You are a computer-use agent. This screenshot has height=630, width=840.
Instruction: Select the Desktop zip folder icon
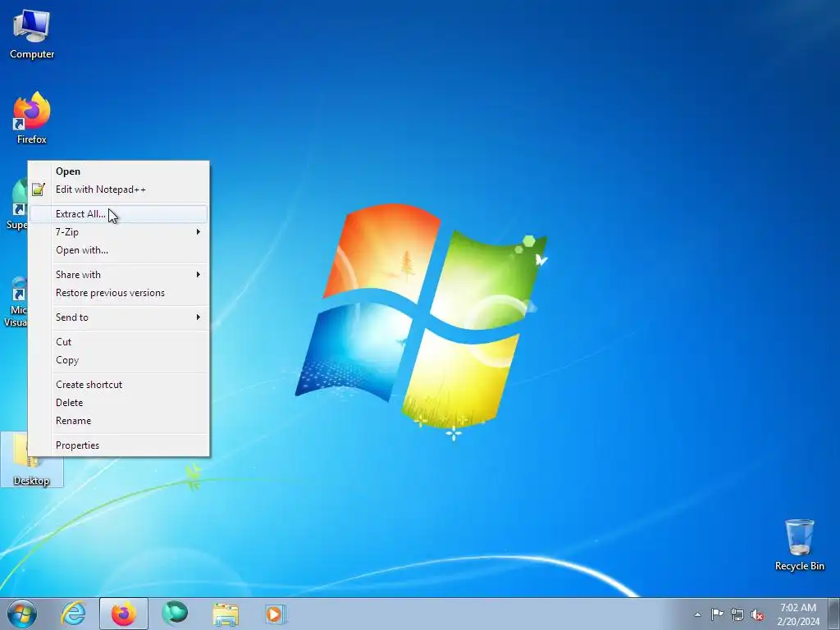tap(32, 459)
